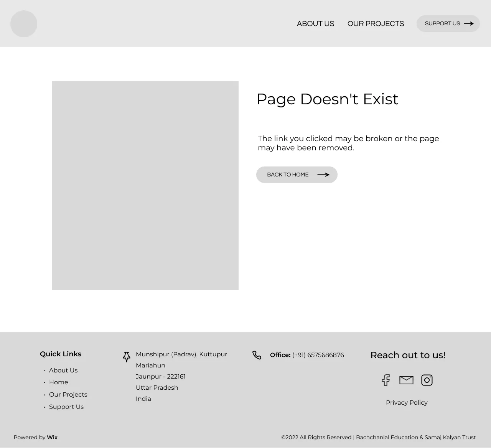
Task: Click the Office phone number (+91) 6575686876
Action: tap(318, 355)
